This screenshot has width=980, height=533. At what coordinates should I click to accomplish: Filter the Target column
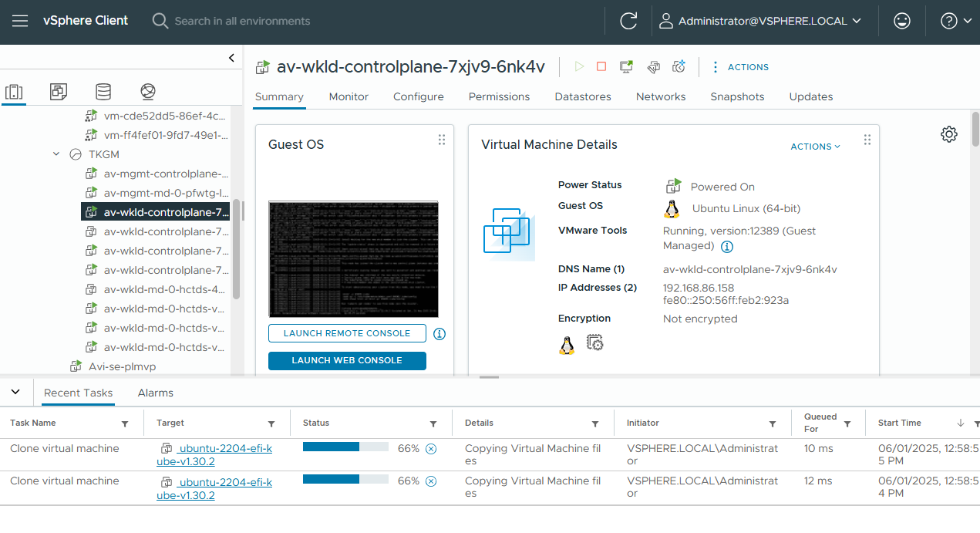pyautogui.click(x=271, y=424)
